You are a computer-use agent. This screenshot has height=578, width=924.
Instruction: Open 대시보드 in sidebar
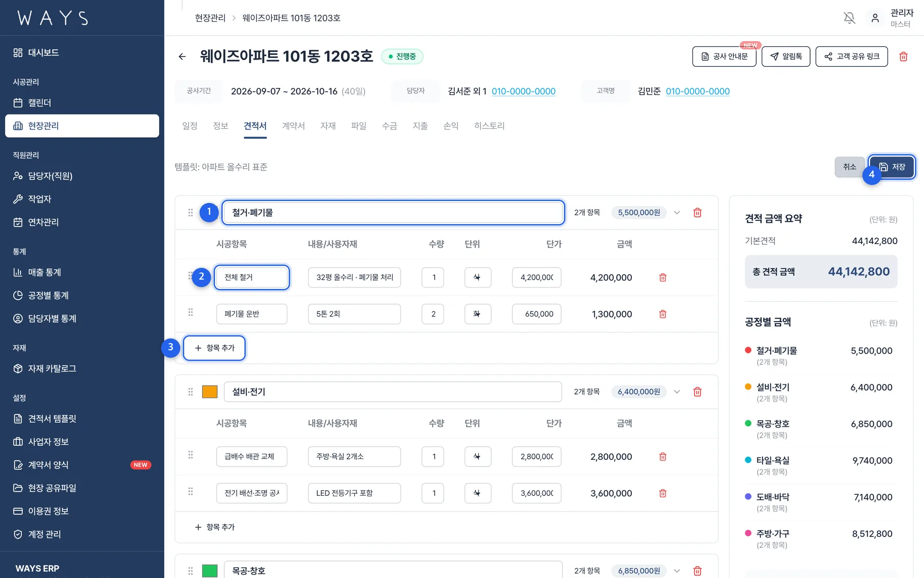82,52
